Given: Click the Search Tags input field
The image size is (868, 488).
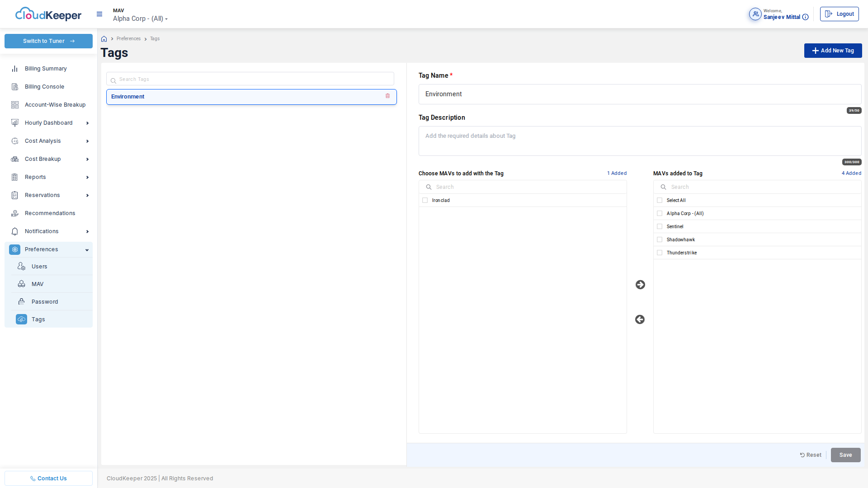Looking at the screenshot, I should pyautogui.click(x=250, y=79).
